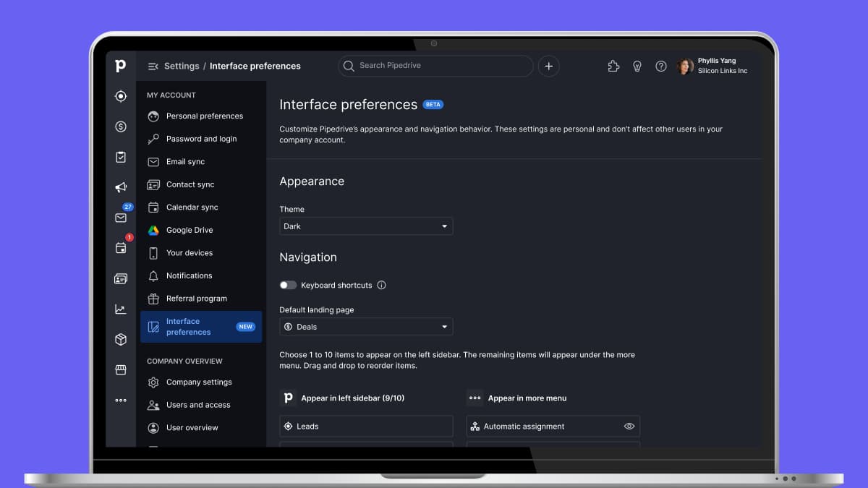868x488 pixels.
Task: Select the Products box icon
Action: coord(121,339)
